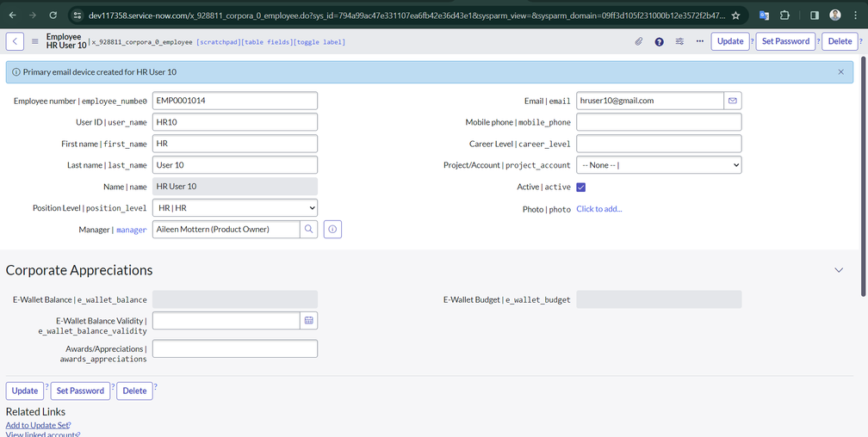Click in the Email field
The height and width of the screenshot is (437, 868).
tap(650, 101)
